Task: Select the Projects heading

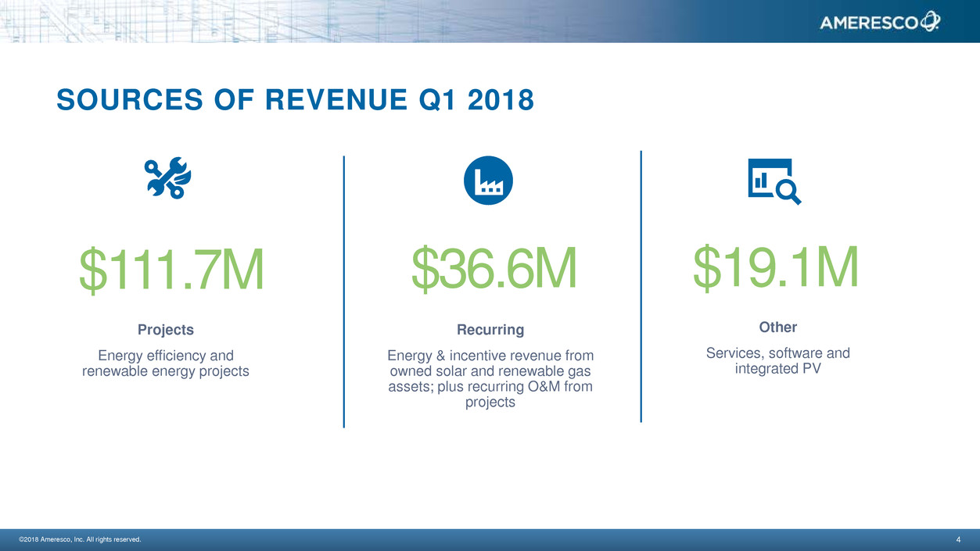Action: 166,330
